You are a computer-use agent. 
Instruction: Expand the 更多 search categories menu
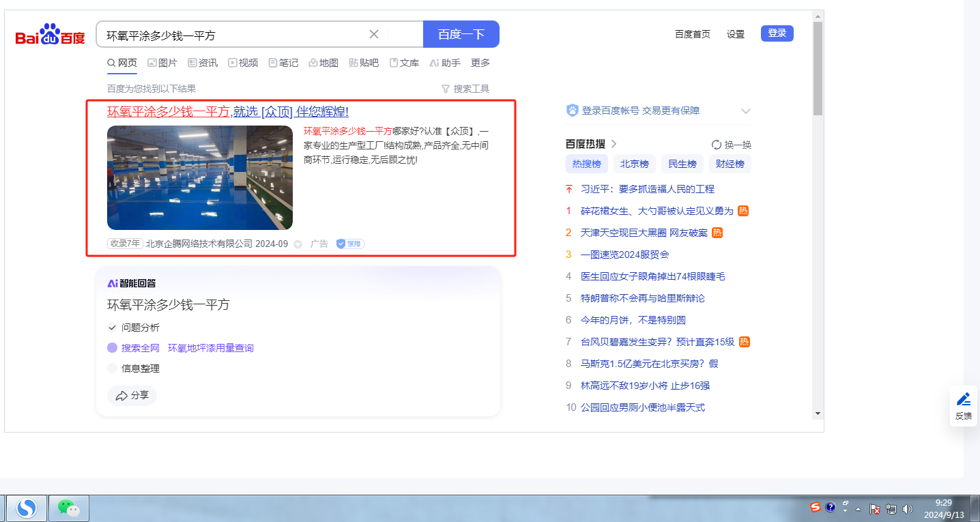[x=480, y=63]
